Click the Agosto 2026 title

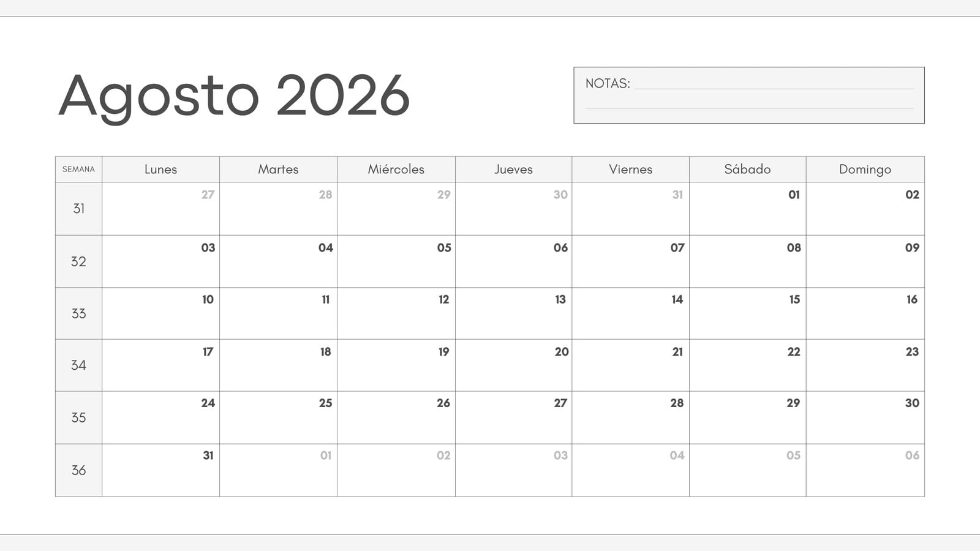click(x=234, y=96)
